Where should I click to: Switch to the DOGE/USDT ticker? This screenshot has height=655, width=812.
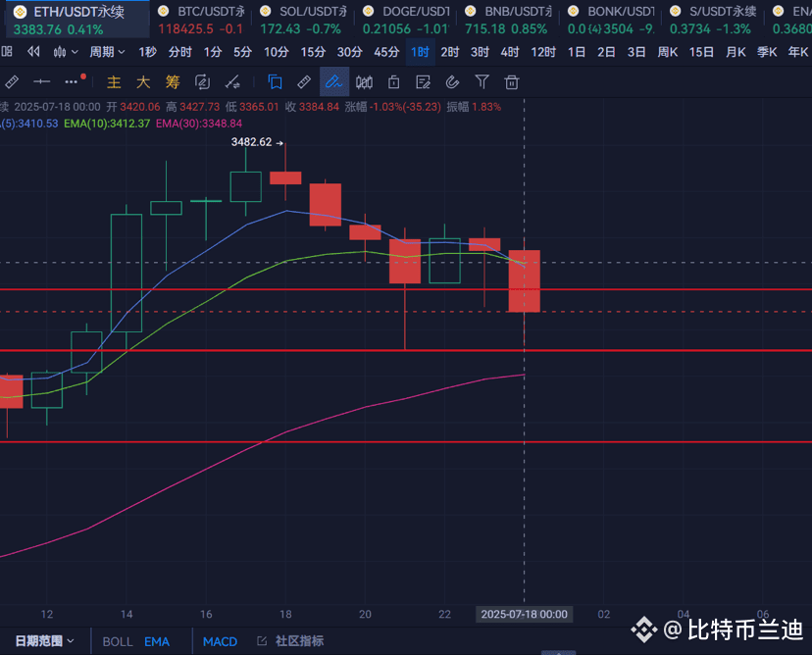click(x=406, y=20)
